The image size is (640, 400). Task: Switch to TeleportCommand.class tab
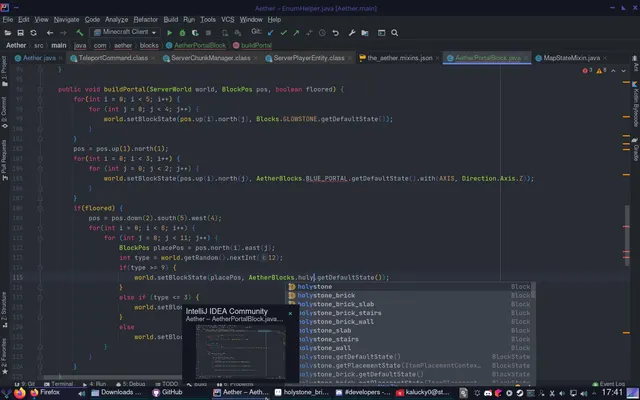[x=113, y=58]
